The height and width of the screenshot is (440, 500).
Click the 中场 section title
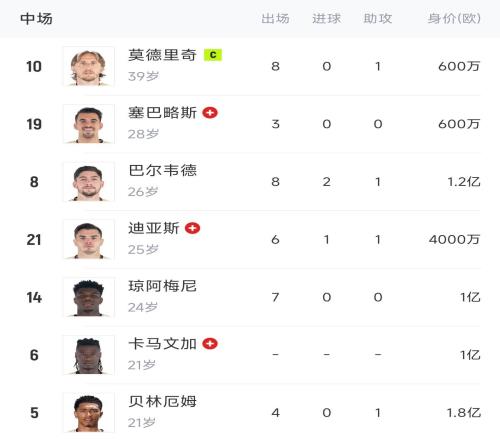coord(36,18)
